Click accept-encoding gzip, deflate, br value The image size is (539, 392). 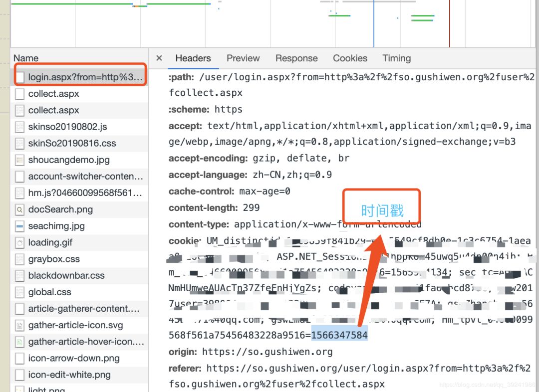301,159
